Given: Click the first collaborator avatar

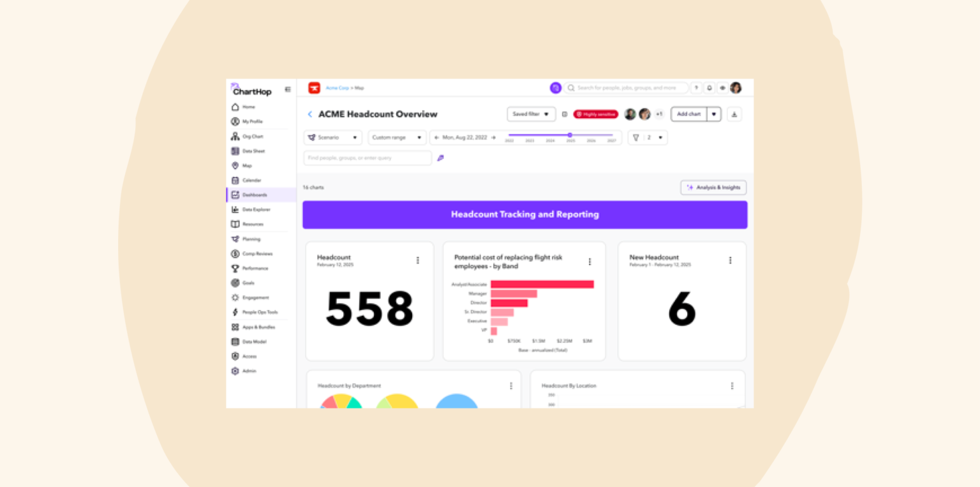Looking at the screenshot, I should 630,114.
